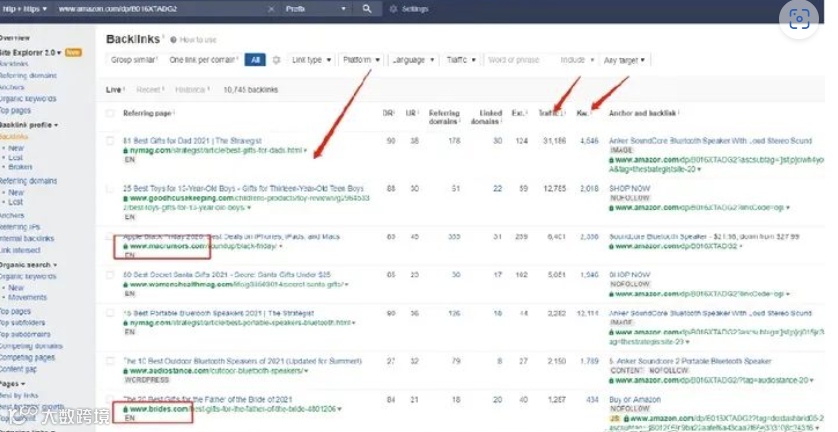
Task: Open Overview in the sidebar
Action: click(x=14, y=38)
